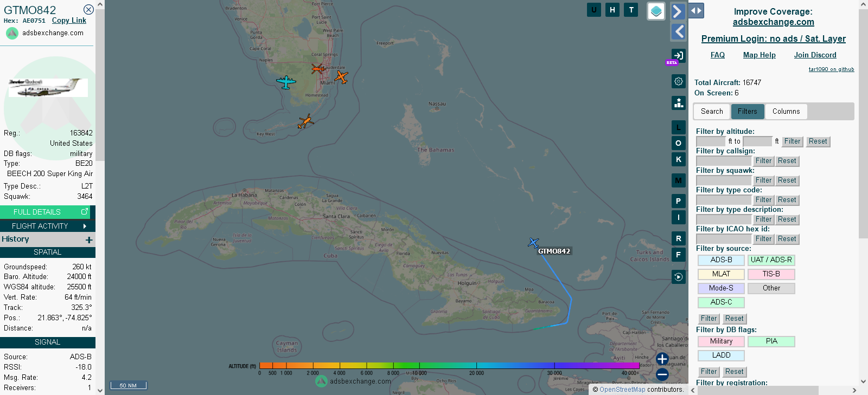The width and height of the screenshot is (868, 395).
Task: Click the R map option button
Action: 678,238
